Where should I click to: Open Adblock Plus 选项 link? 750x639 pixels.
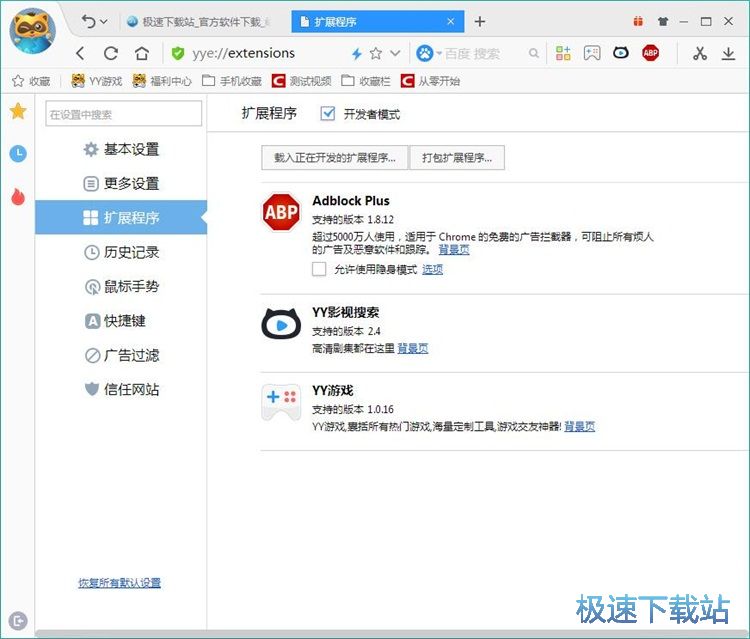pyautogui.click(x=432, y=270)
